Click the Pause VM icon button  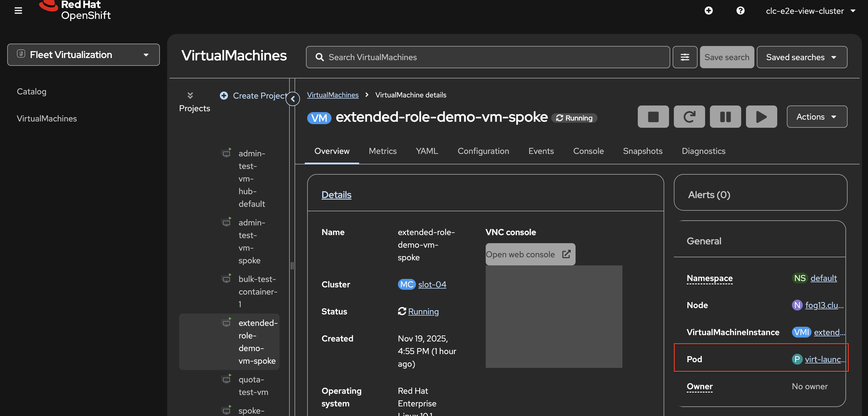pos(725,117)
